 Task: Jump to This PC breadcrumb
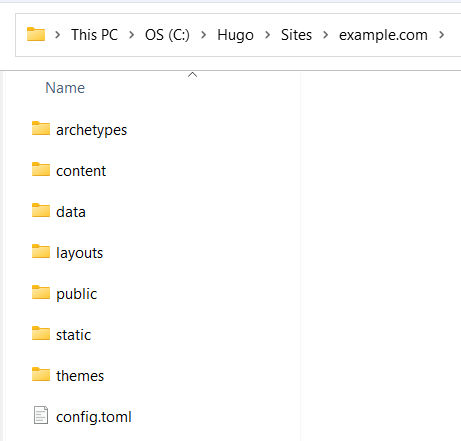95,35
